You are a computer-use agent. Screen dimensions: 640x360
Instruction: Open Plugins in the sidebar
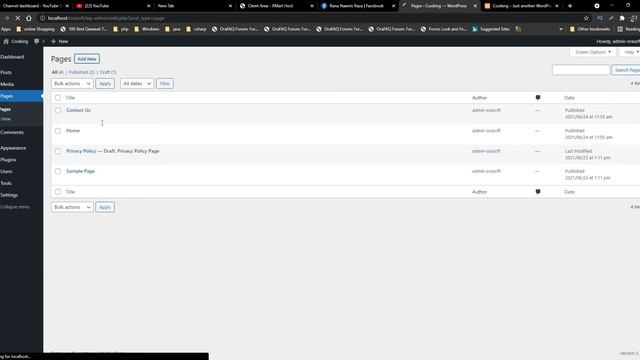pyautogui.click(x=8, y=160)
